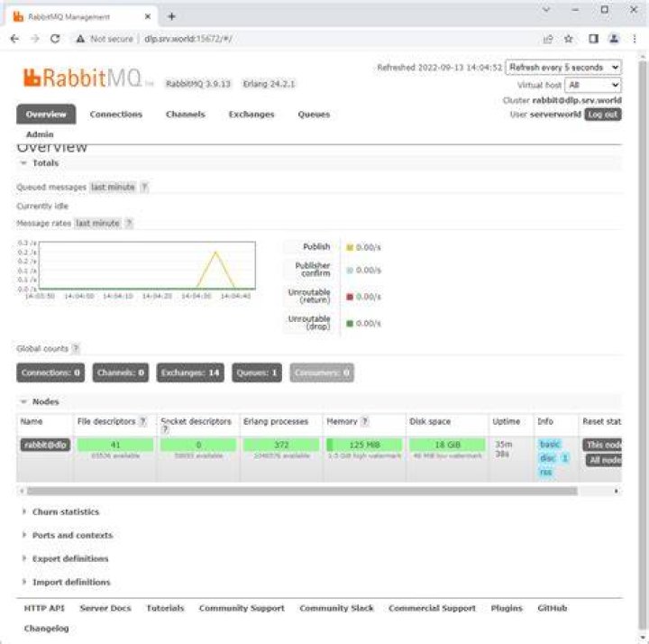Click help icon beside Memory
This screenshot has height=644, width=649.
coord(365,421)
